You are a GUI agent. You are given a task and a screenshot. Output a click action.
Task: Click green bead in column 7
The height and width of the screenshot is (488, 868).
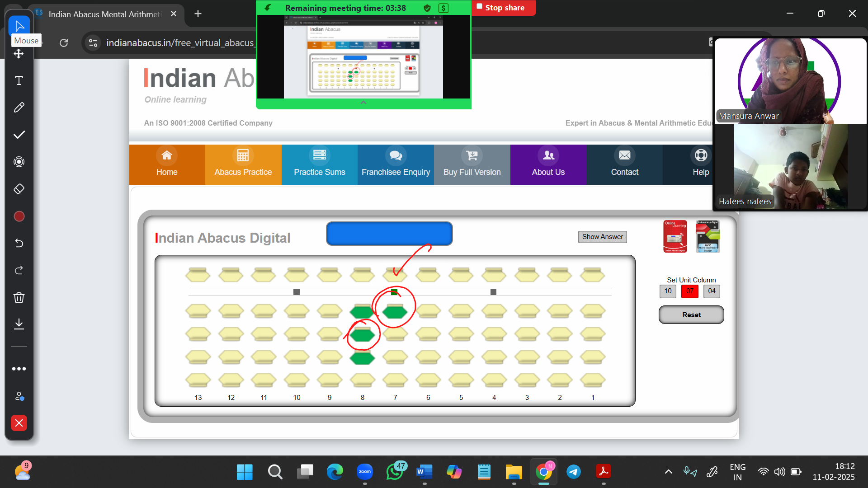tap(395, 312)
